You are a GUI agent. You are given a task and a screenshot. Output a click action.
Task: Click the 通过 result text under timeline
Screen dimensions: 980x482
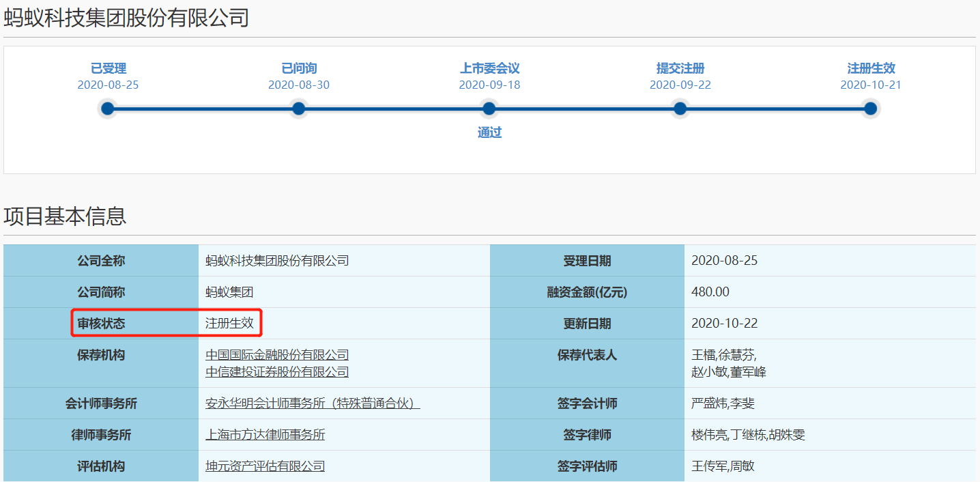[489, 132]
